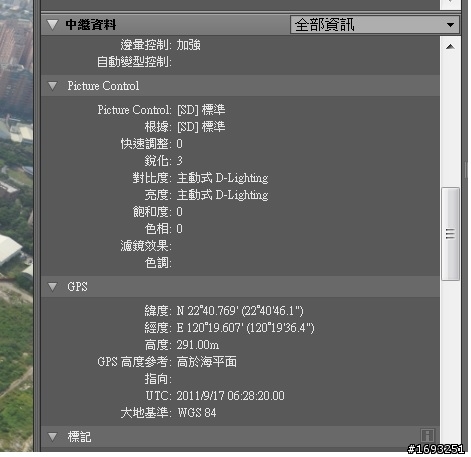Collapse the Picture Control section
Viewport: 471px width, 457px height.
[53, 86]
